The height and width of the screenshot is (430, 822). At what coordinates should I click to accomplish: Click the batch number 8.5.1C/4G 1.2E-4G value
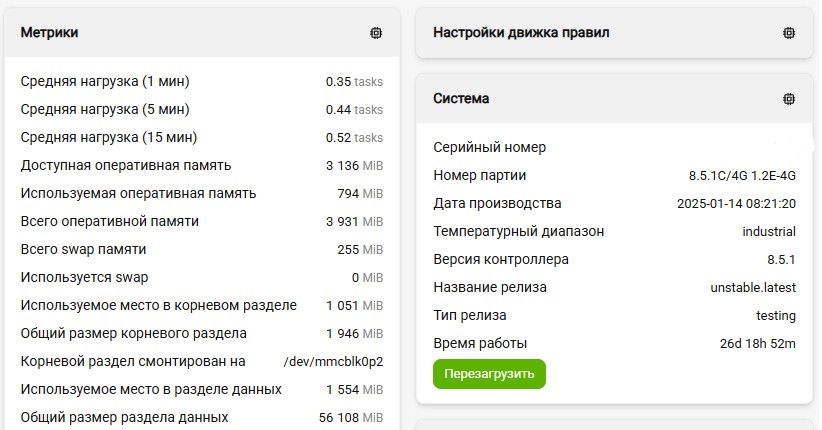[742, 176]
